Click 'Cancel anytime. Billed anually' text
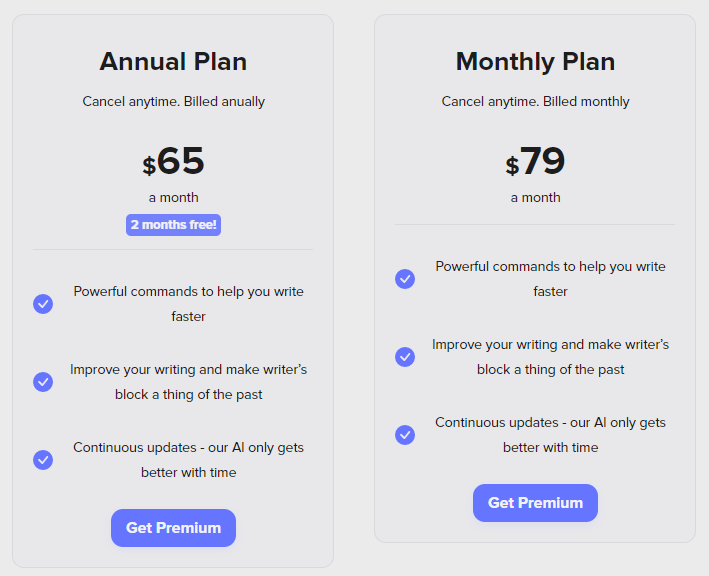 coord(173,101)
